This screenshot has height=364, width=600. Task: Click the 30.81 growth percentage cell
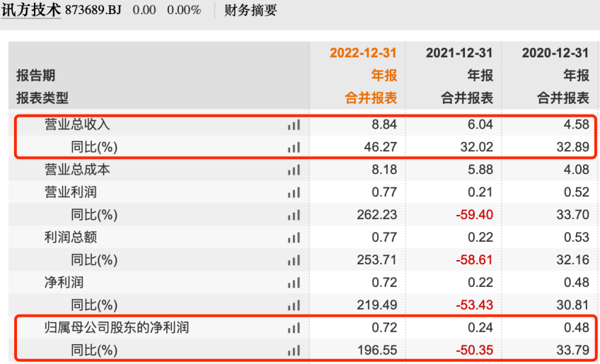(572, 305)
